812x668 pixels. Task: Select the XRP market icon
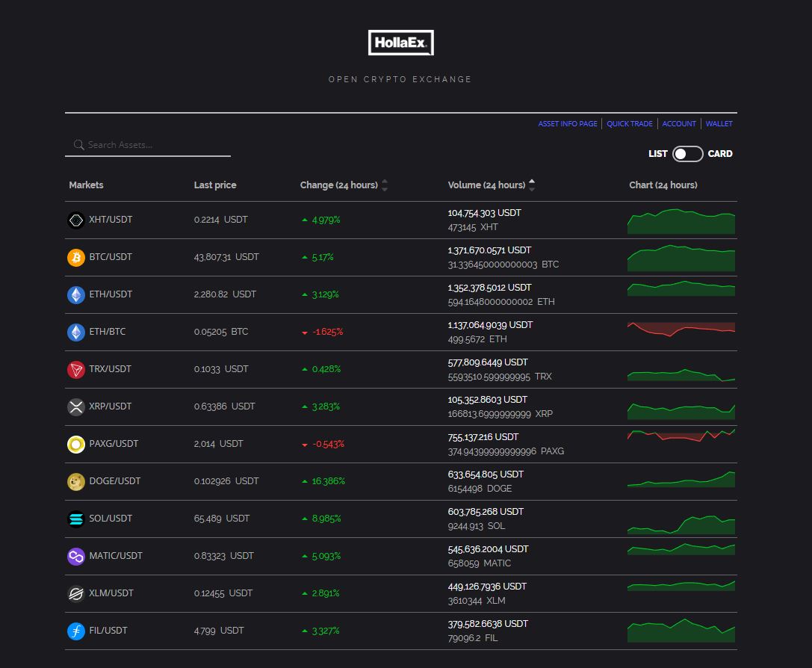click(75, 406)
